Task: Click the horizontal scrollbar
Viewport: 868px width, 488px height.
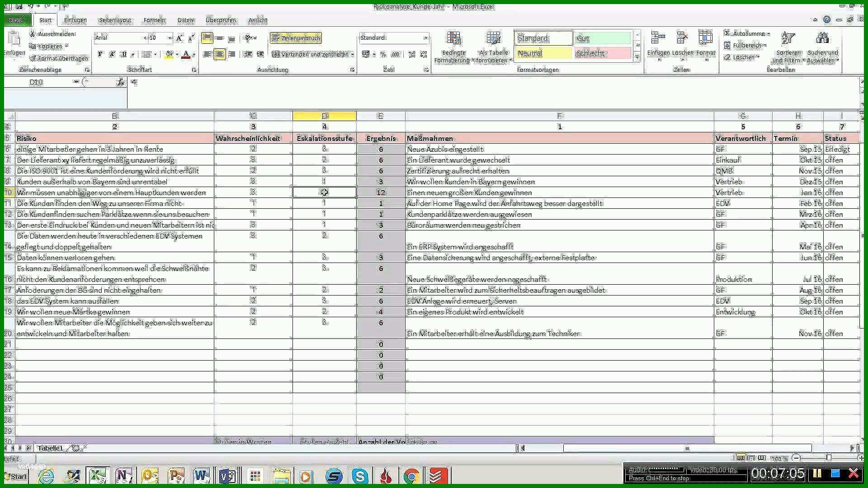Action: [687, 448]
